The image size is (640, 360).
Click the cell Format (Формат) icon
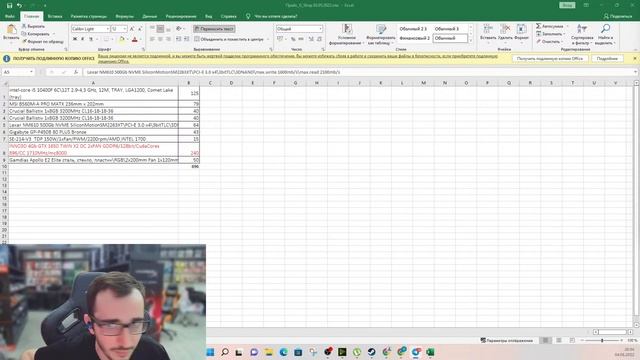coord(521,29)
